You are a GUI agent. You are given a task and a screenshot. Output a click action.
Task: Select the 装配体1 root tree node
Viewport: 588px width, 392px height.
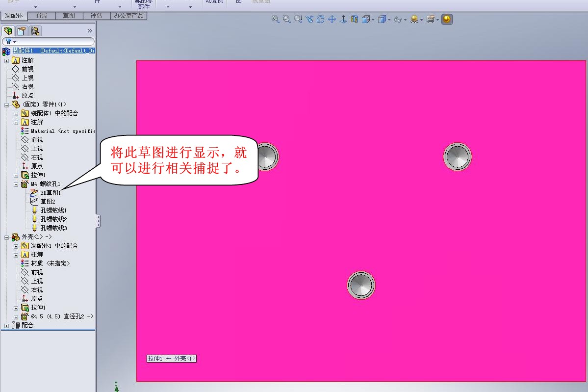tap(49, 51)
